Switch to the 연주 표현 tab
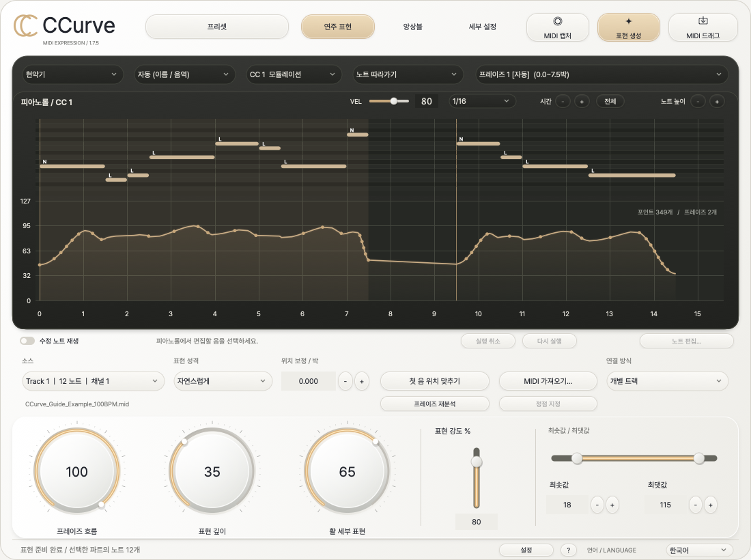 (x=338, y=27)
